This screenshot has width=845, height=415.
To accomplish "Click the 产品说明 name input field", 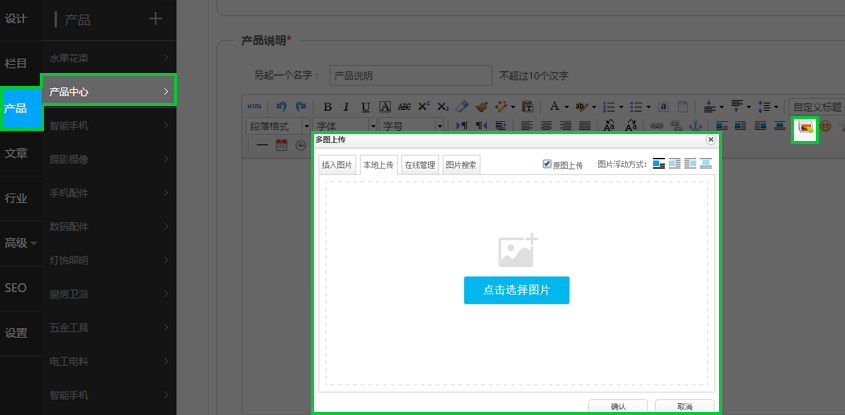I will [410, 75].
